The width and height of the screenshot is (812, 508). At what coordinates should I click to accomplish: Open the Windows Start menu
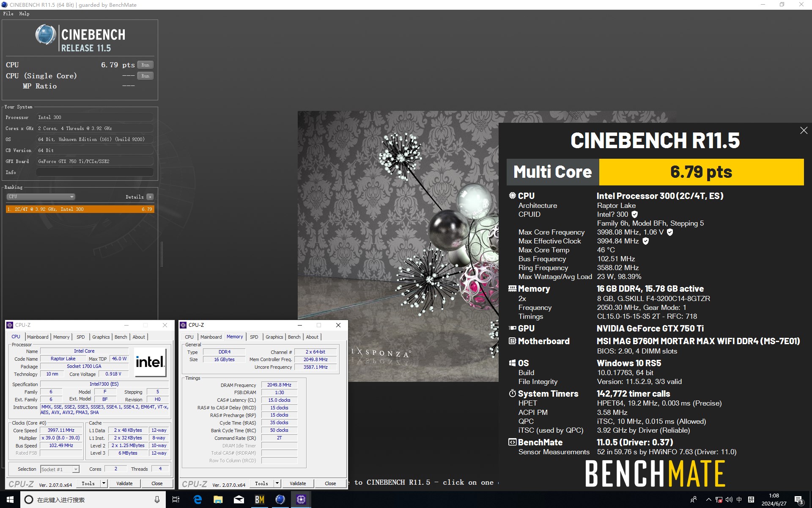(x=10, y=500)
